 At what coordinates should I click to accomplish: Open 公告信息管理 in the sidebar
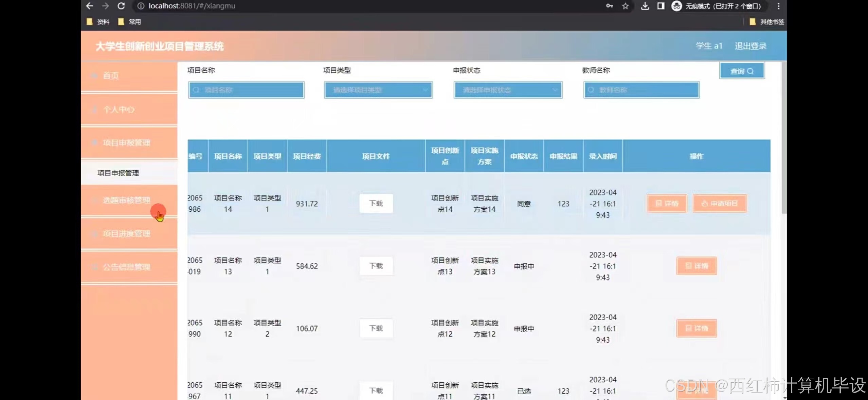click(x=126, y=267)
